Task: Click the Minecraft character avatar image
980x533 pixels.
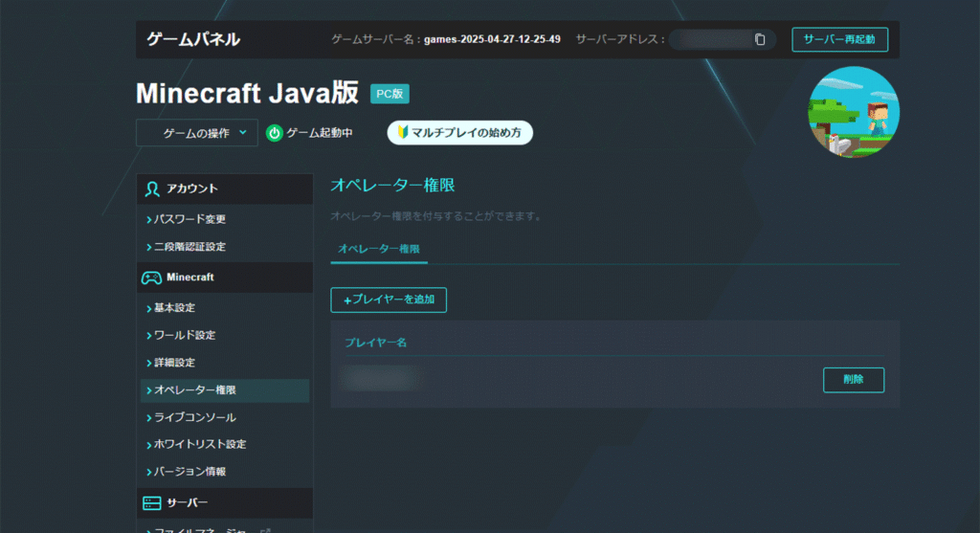Action: (853, 113)
